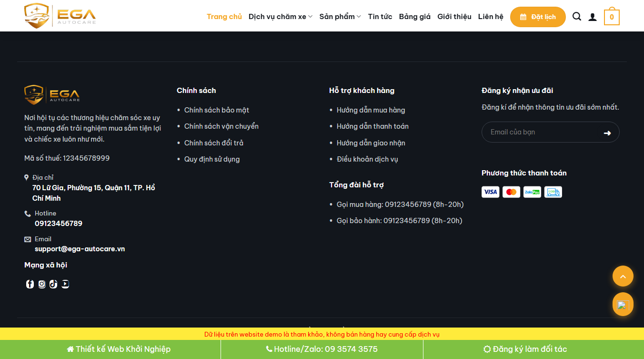
Task: Open Hướng dẫn mua hàng link
Action: click(371, 110)
